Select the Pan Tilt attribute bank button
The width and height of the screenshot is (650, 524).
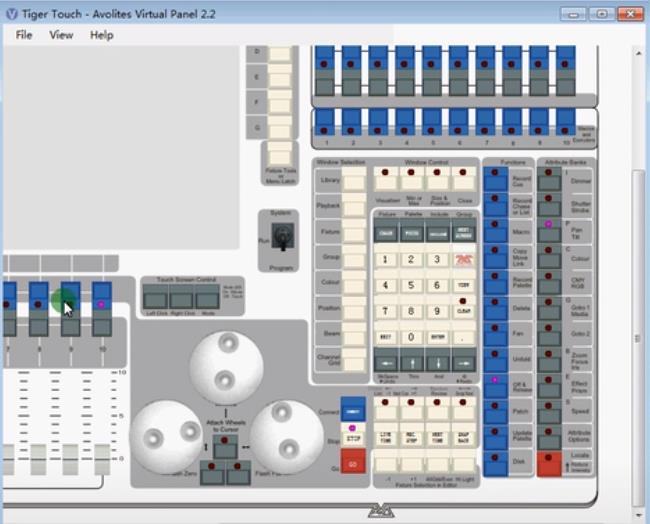(549, 230)
